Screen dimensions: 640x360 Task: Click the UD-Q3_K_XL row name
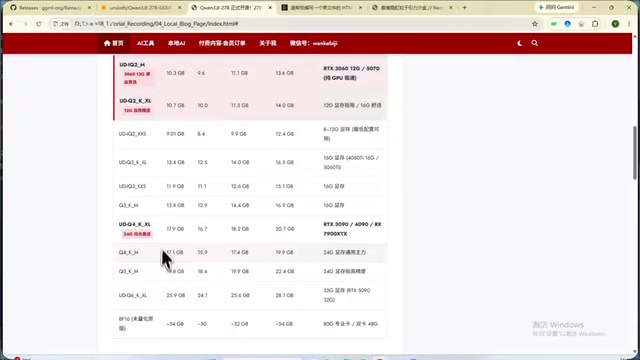(133, 162)
